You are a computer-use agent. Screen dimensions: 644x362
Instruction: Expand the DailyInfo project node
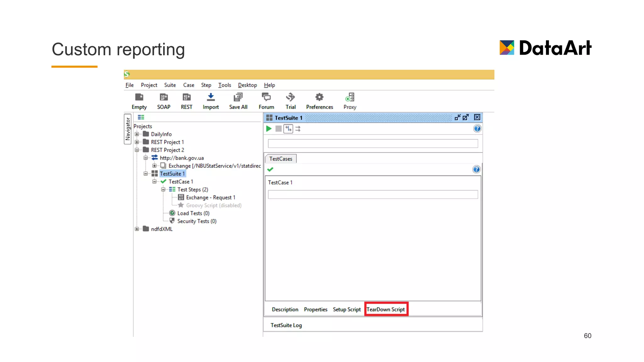click(x=137, y=134)
